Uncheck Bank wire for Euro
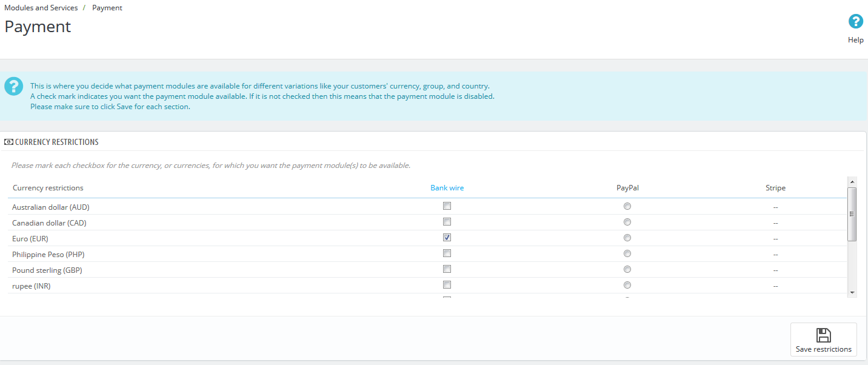Viewport: 868px width, 365px height. tap(447, 238)
